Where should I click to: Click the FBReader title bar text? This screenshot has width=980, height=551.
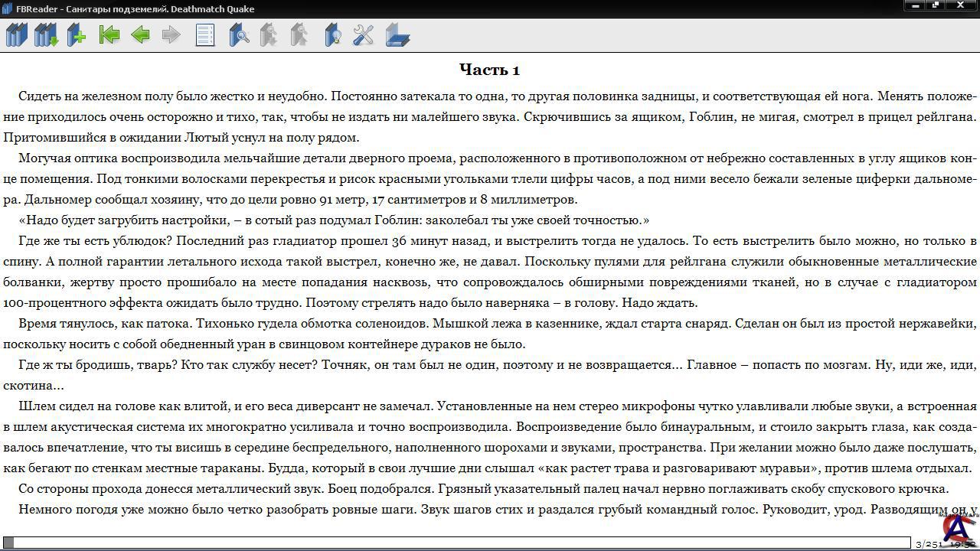[x=135, y=8]
